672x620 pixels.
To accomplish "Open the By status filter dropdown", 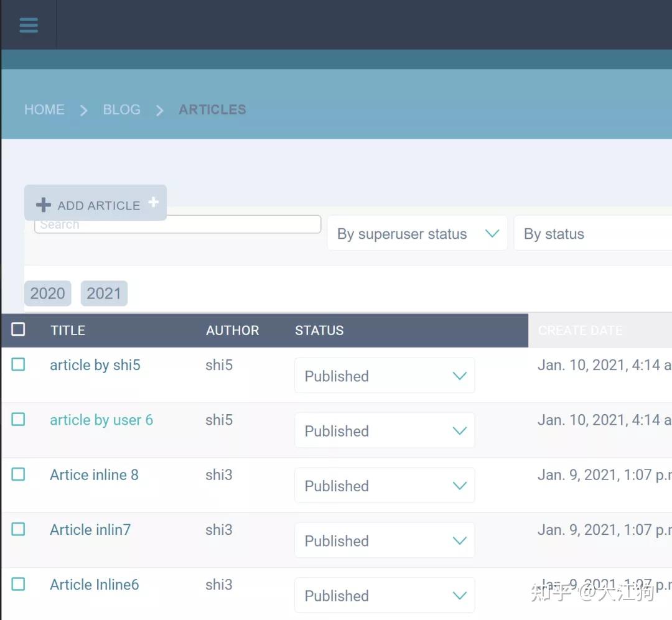I will pyautogui.click(x=593, y=233).
